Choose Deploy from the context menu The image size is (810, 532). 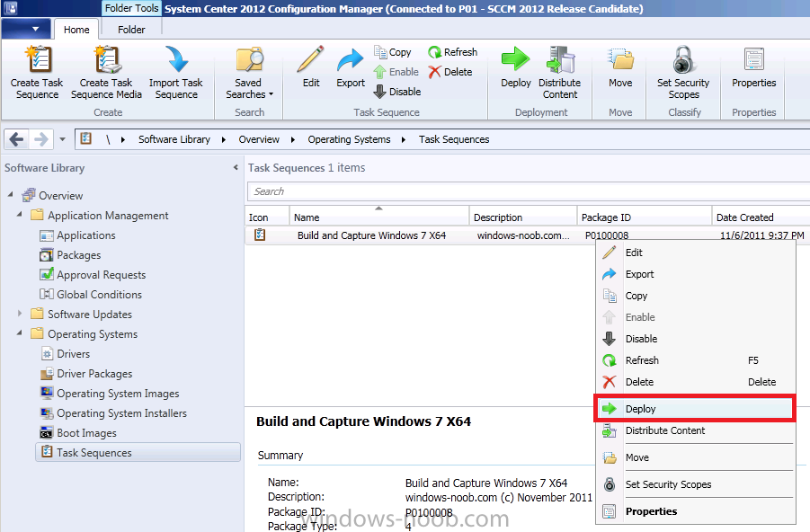[x=695, y=409]
